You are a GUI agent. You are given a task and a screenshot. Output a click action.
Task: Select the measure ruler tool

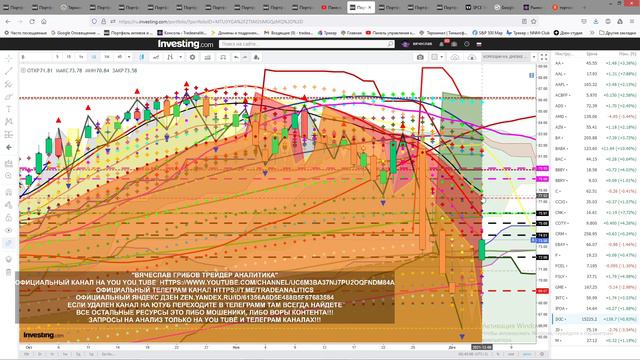point(9,164)
